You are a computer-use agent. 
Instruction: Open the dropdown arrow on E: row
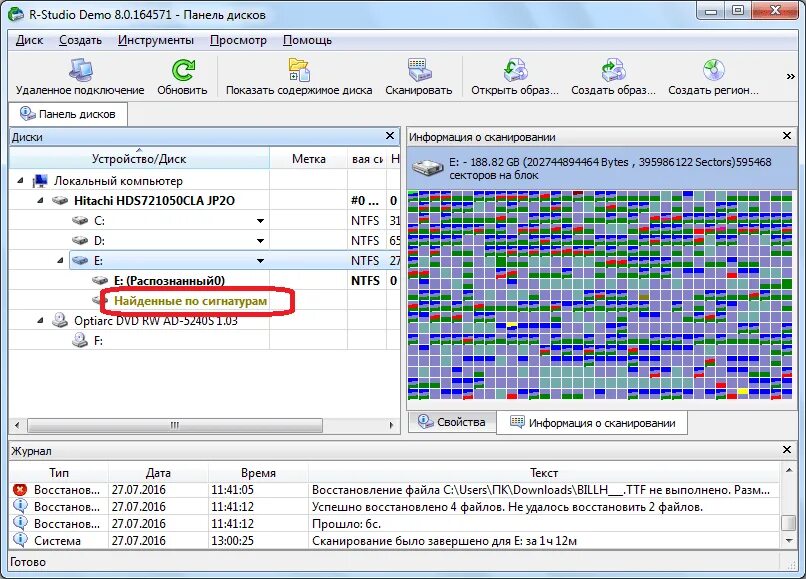261,261
